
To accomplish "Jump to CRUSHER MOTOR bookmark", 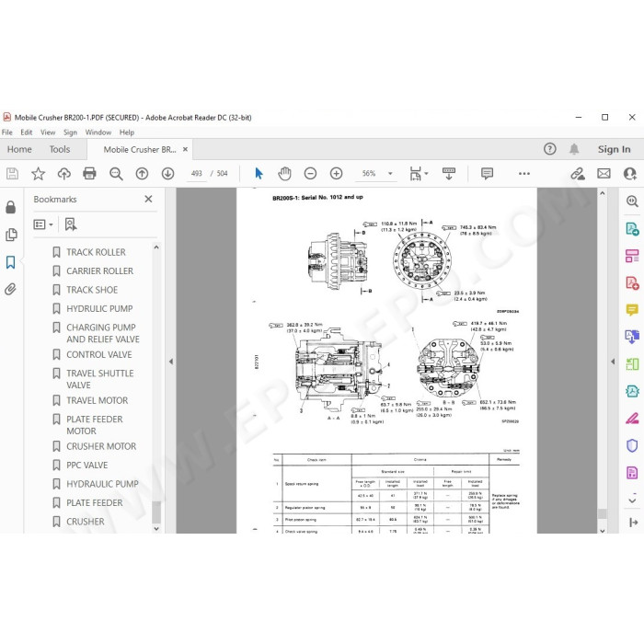I will [101, 446].
